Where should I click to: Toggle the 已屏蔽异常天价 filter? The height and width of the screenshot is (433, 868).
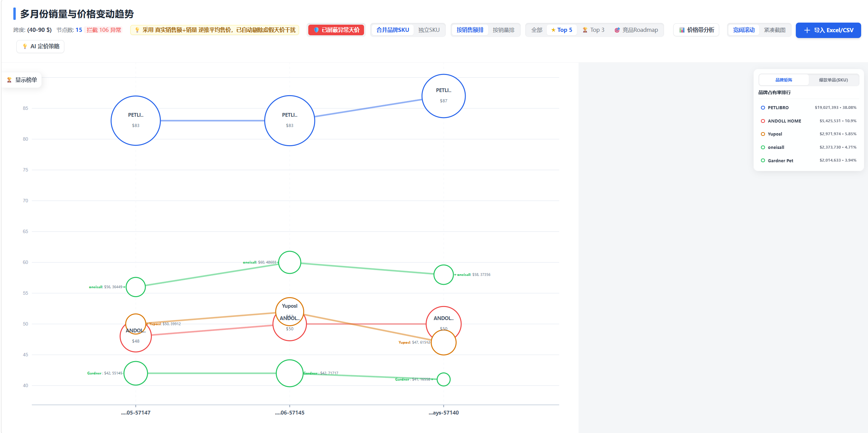336,30
